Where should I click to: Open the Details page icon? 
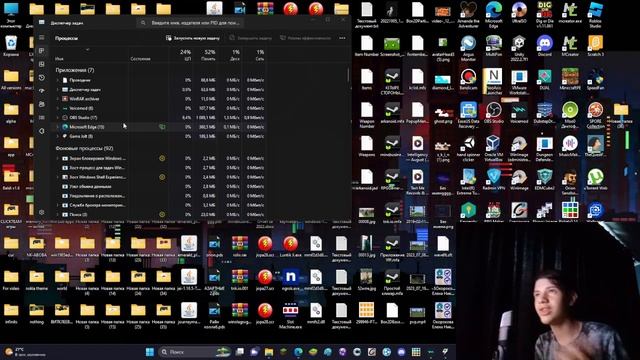tap(42, 118)
